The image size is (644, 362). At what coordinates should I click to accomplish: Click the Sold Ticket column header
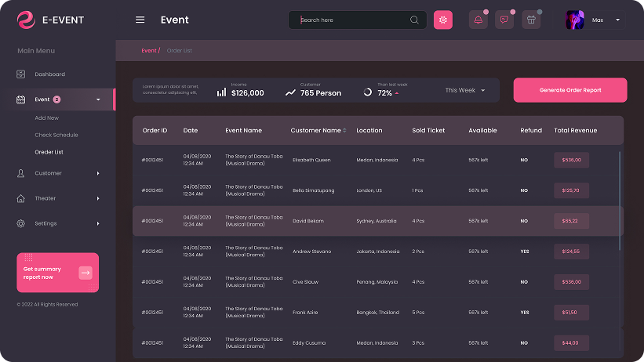(x=428, y=131)
